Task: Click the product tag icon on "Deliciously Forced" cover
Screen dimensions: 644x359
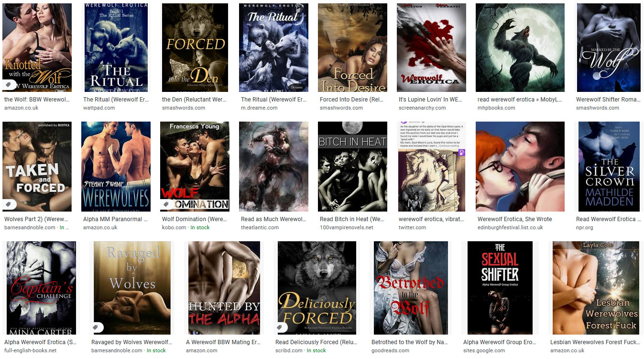Action: point(282,327)
